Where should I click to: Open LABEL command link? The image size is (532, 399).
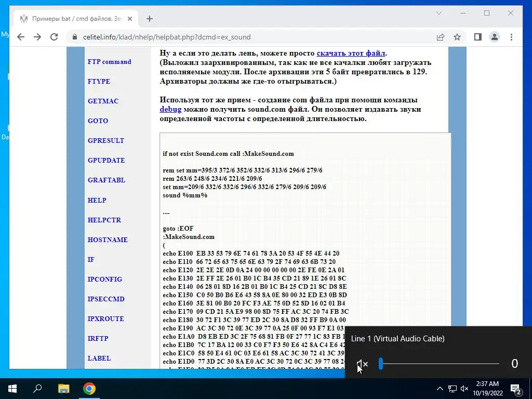coord(99,358)
